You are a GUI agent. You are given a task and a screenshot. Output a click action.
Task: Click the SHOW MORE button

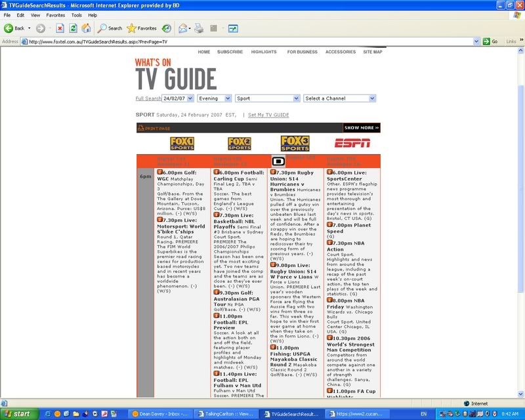click(362, 127)
